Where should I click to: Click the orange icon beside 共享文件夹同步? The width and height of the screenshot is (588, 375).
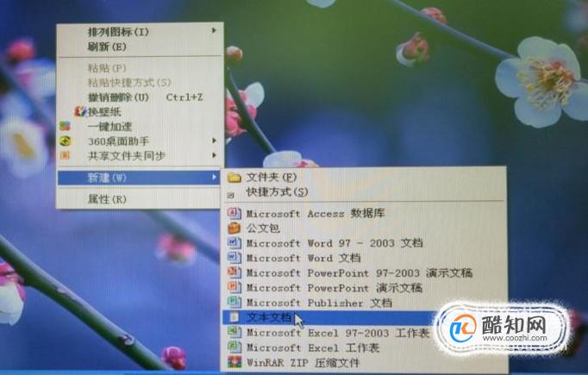(x=65, y=155)
